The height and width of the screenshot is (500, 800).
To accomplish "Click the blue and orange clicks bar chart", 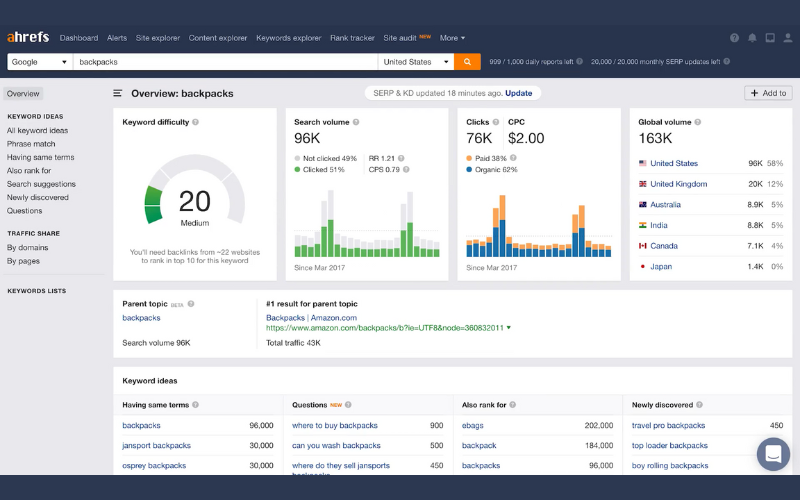I will click(539, 226).
